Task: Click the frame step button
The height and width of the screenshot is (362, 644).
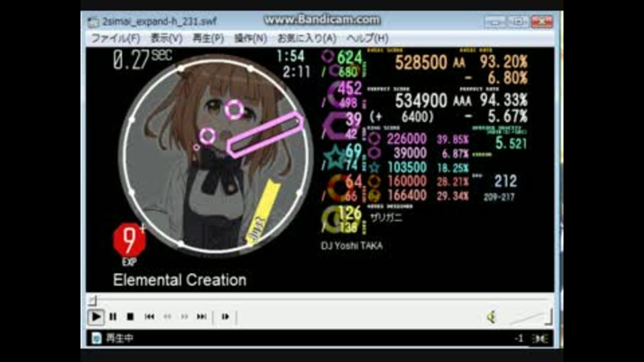Action: (x=225, y=317)
